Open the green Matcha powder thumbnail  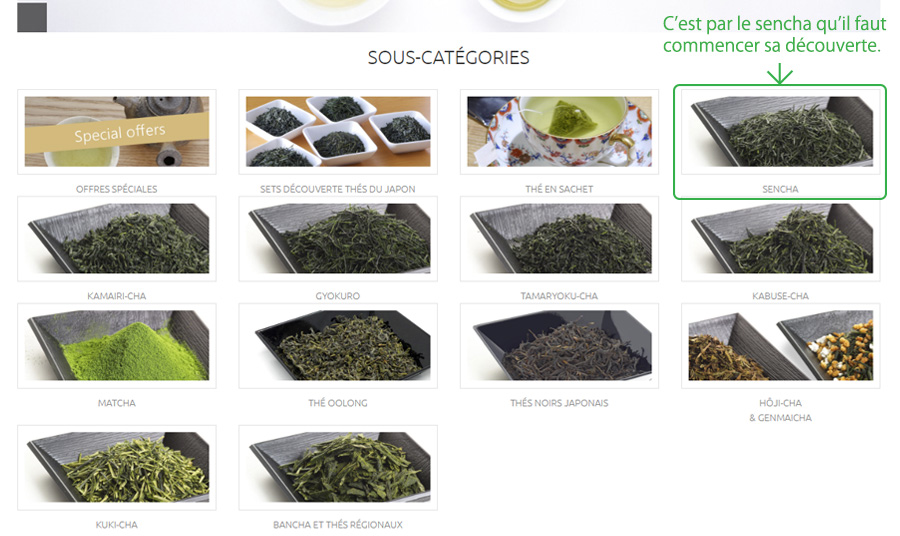[117, 346]
